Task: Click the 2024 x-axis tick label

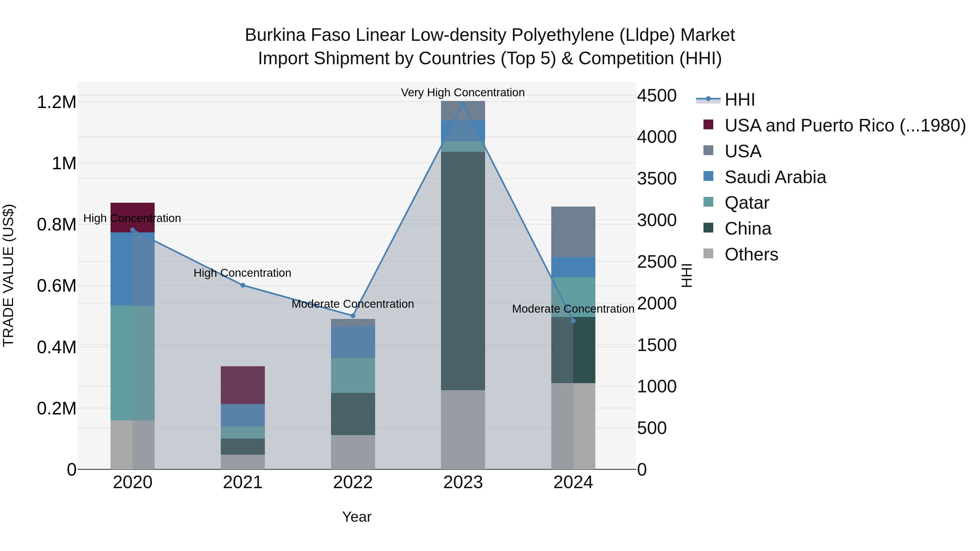Action: coord(573,482)
